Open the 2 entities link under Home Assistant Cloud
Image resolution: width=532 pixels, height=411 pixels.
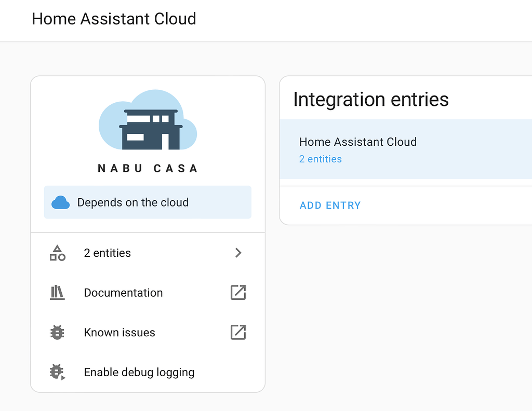tap(321, 159)
